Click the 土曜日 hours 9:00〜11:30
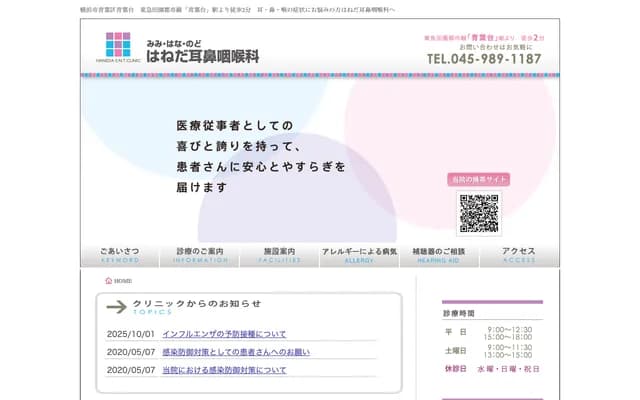Viewport: 640px width, 400px height. 510,347
